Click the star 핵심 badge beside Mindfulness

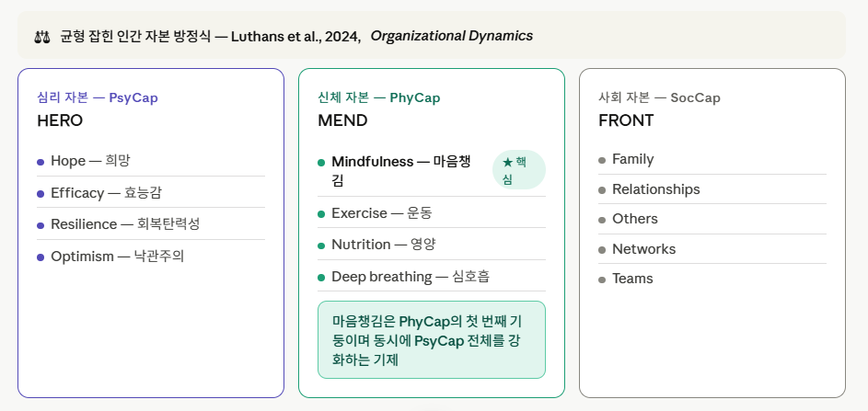pyautogui.click(x=519, y=170)
